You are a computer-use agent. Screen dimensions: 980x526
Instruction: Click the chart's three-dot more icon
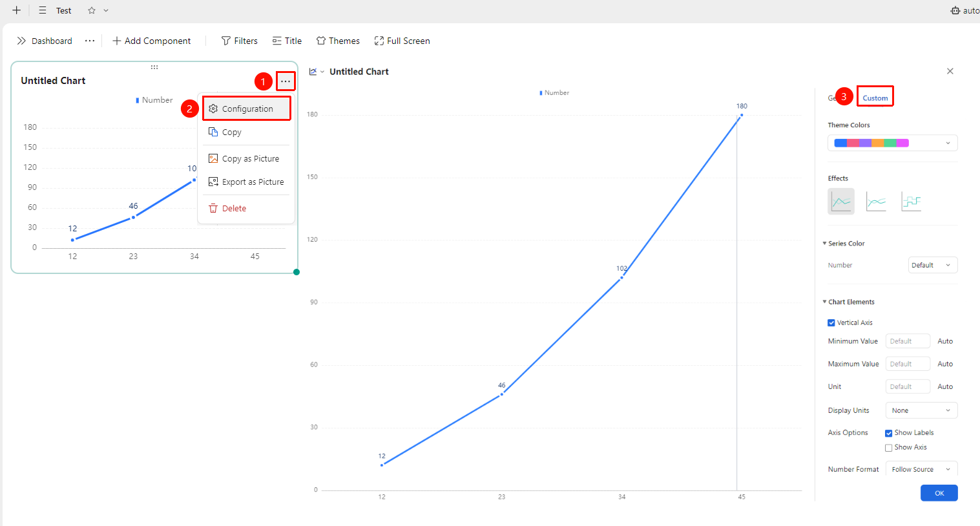[286, 81]
